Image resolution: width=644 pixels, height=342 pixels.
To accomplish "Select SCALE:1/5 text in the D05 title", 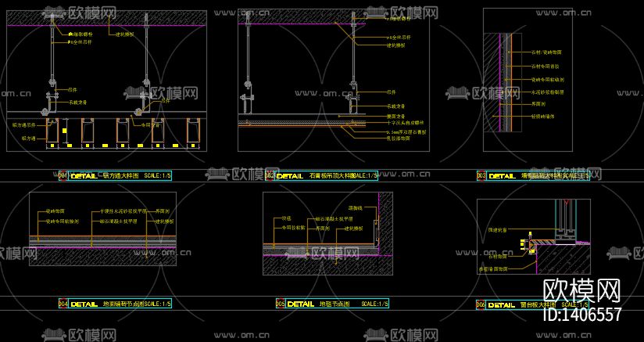I will [x=374, y=304].
